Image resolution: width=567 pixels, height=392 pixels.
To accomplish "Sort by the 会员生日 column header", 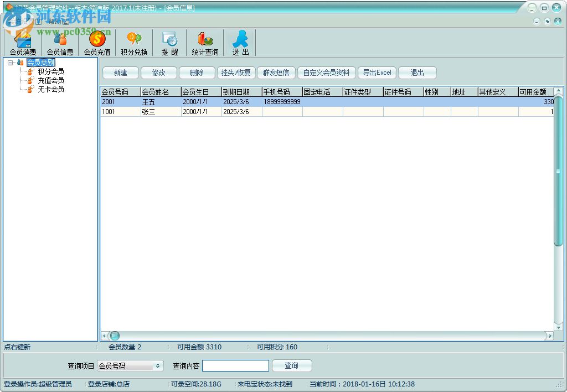I will pyautogui.click(x=202, y=92).
